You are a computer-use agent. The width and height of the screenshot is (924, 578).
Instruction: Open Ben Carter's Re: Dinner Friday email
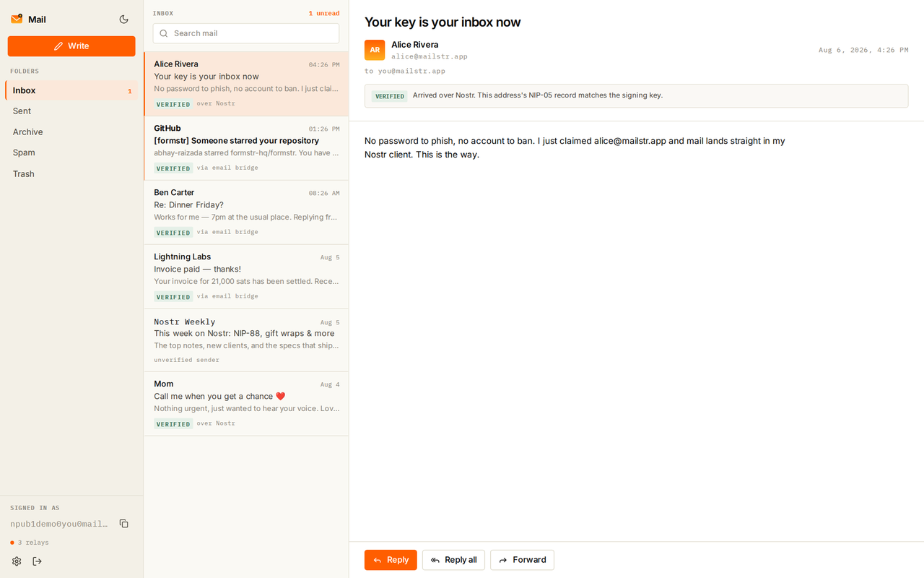(246, 212)
